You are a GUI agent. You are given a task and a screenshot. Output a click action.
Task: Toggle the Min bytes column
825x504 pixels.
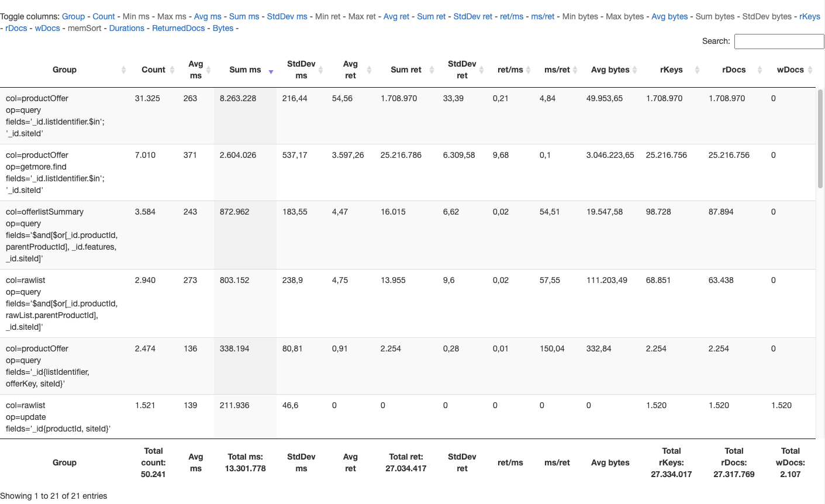point(580,16)
